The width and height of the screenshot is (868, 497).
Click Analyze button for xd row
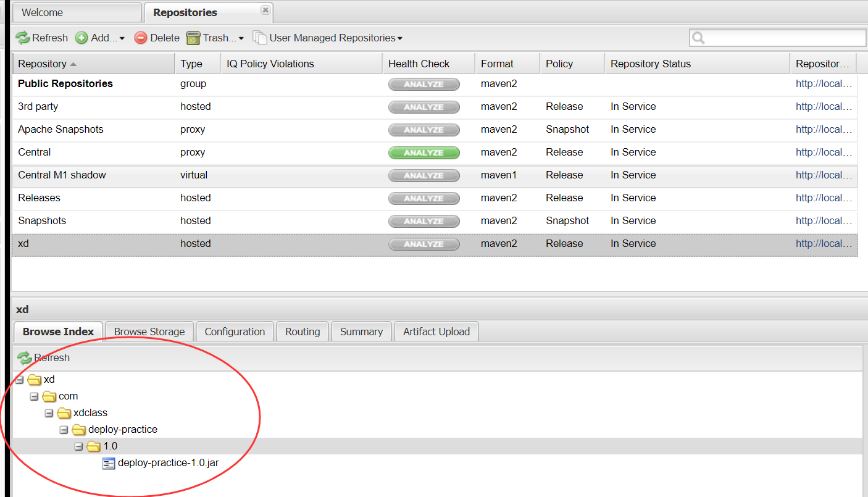[x=424, y=244]
